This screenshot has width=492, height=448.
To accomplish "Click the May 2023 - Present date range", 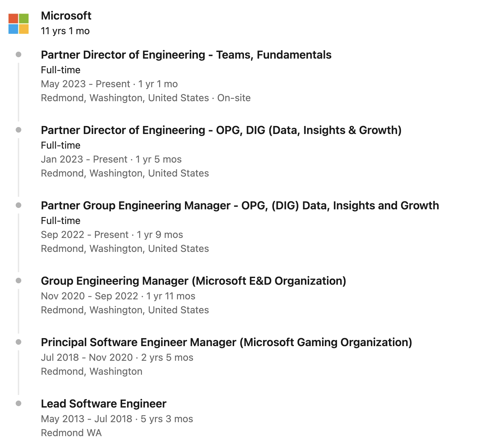I will [x=85, y=84].
